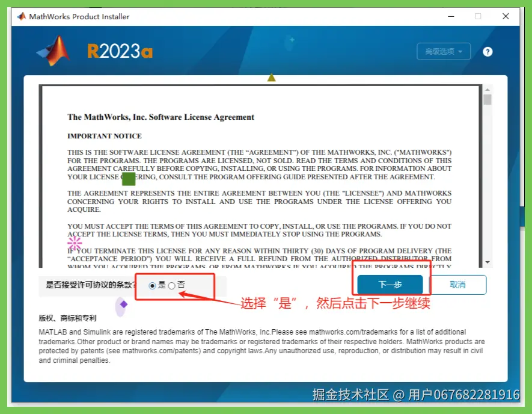Click the "MathWorks Product Installer" title text
Screen dimensions: 532x414
[x=79, y=17]
